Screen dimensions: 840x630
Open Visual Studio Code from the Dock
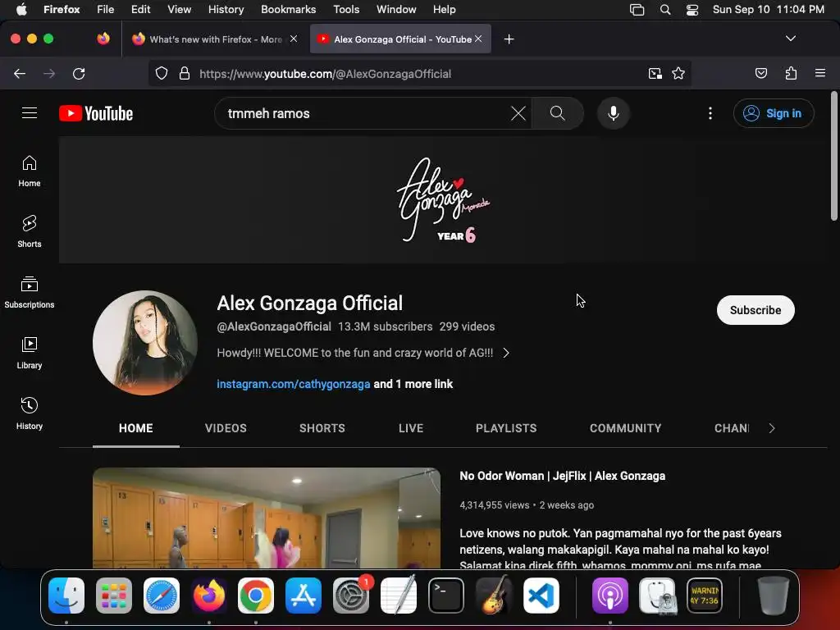(x=541, y=596)
